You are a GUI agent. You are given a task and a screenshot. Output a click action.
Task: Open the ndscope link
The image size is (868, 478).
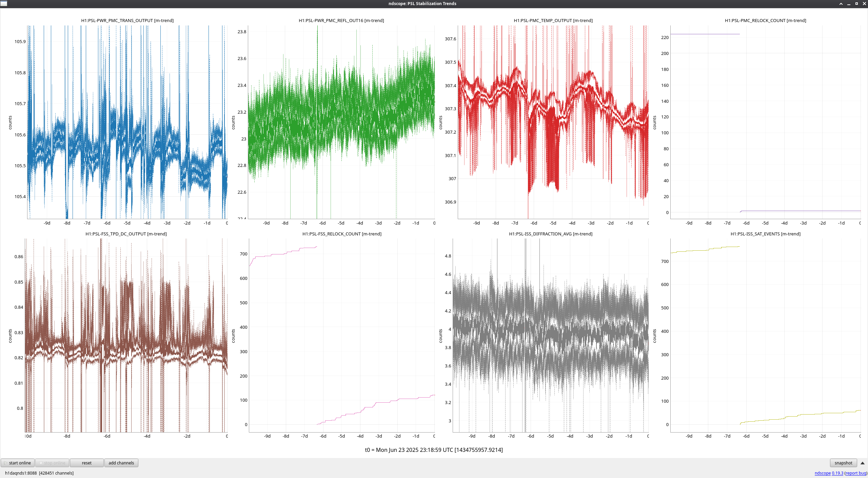(x=823, y=473)
